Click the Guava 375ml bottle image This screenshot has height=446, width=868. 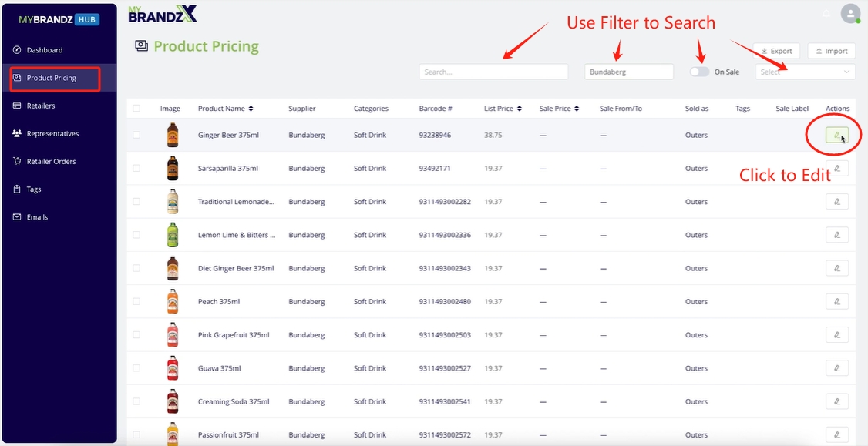point(173,368)
